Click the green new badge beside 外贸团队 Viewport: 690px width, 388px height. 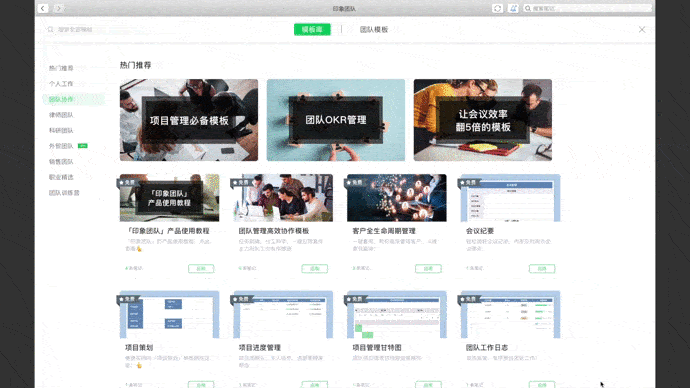(x=83, y=146)
